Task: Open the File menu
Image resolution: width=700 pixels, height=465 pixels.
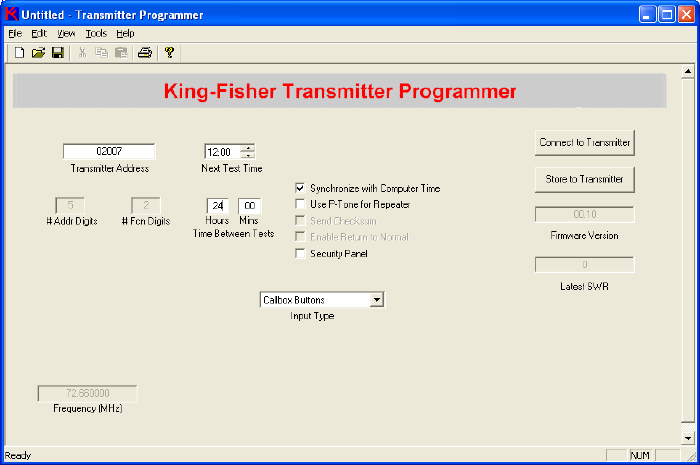Action: pos(15,33)
